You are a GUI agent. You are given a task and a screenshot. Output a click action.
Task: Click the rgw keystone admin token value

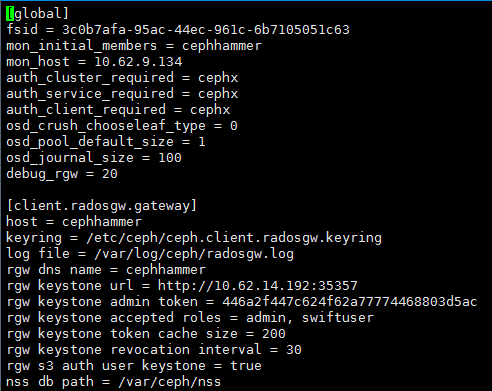point(350,302)
